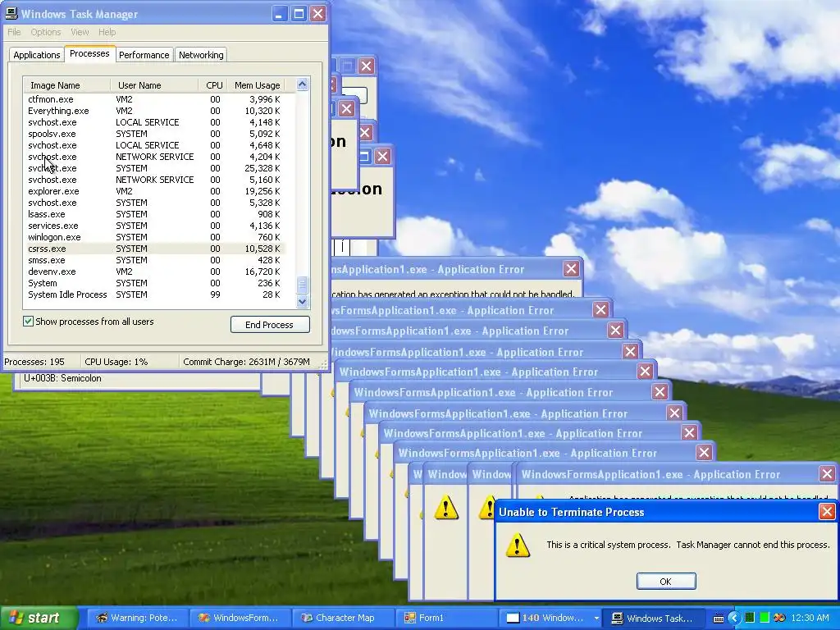
Task: Select lsass.exe process row
Action: [x=155, y=214]
